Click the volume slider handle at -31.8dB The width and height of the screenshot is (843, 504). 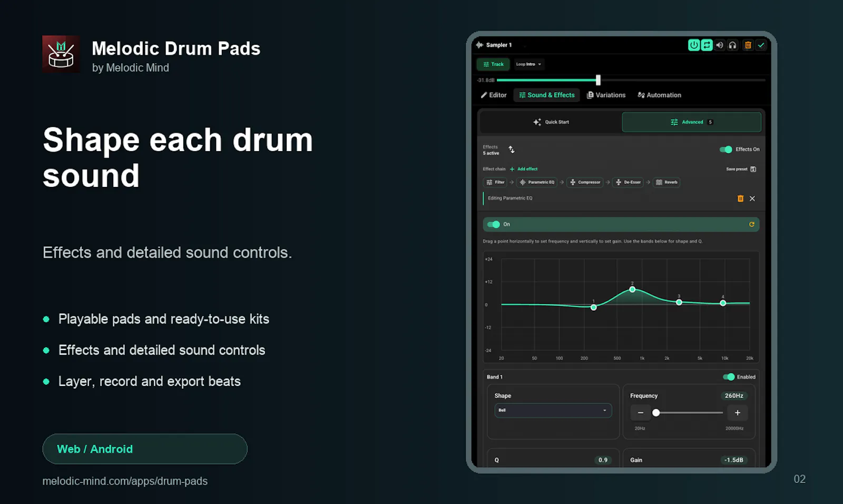pos(598,80)
